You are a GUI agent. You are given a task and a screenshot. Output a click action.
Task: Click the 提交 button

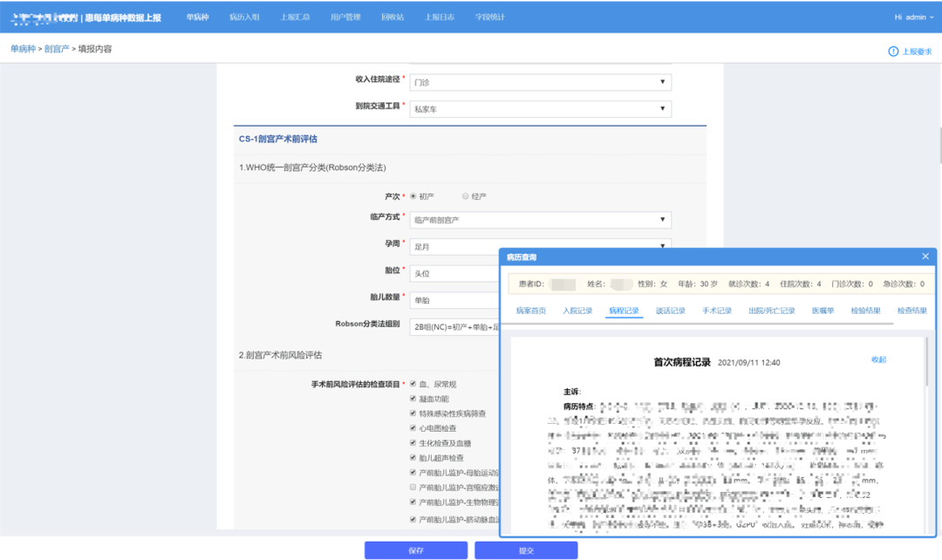click(x=526, y=550)
